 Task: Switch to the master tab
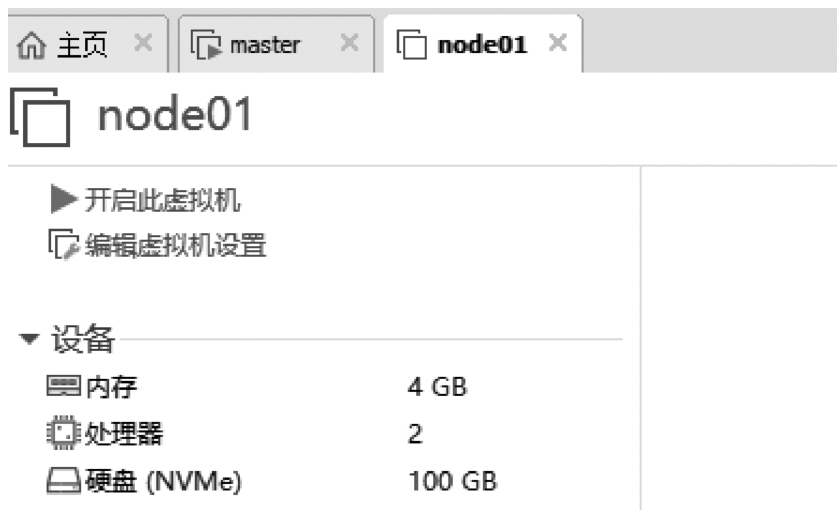click(x=265, y=45)
